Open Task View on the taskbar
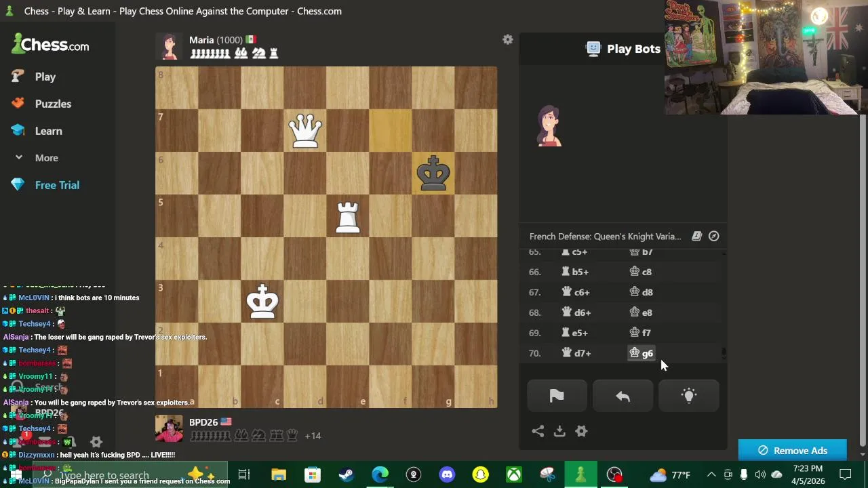This screenshot has width=868, height=488. coord(244,474)
